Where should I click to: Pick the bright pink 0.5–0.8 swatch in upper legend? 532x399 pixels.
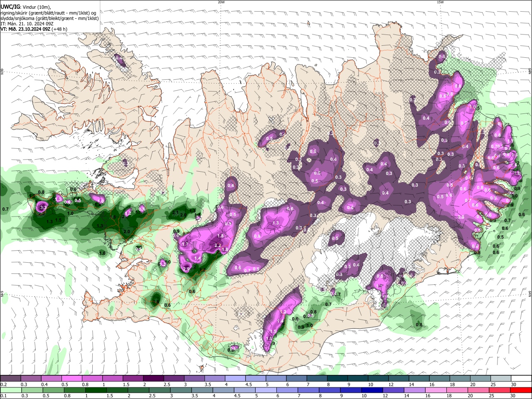[x=71, y=379]
